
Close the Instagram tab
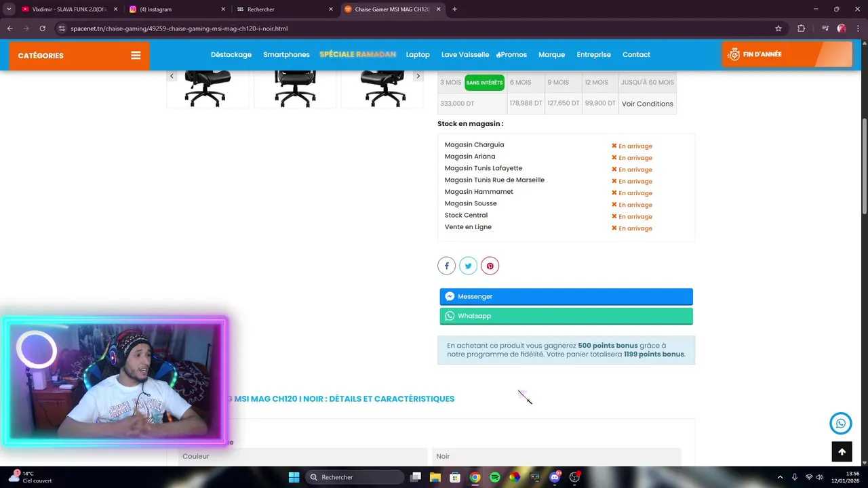(x=223, y=9)
